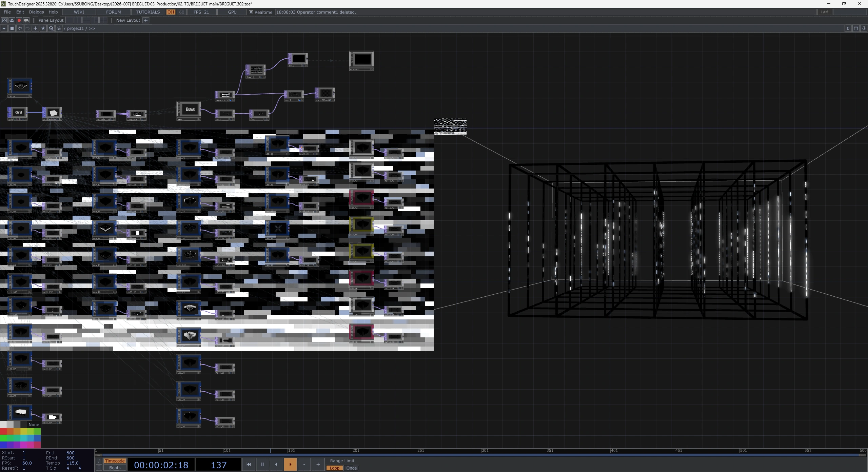
Task: Click the timecode readout 00:00:02:18
Action: 161,465
